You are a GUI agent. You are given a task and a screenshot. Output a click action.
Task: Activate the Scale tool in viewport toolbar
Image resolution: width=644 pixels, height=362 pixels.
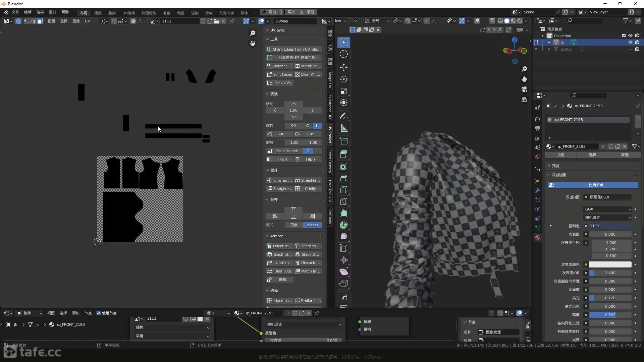[344, 91]
